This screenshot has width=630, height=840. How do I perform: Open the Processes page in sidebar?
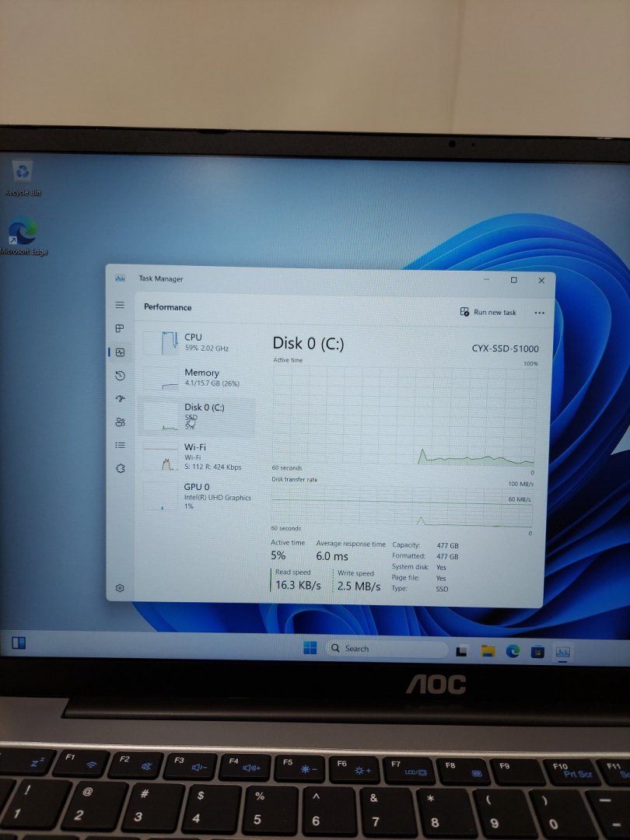point(120,329)
